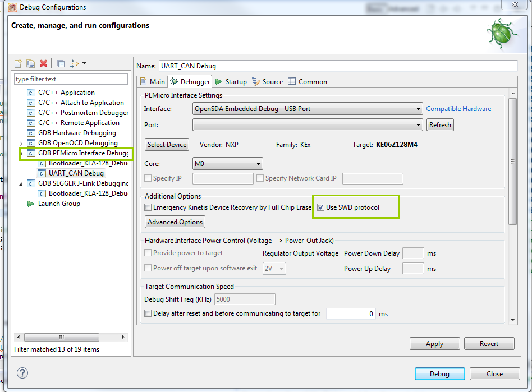532x392 pixels.
Task: Click the GDB Hardware Debugging icon
Action: pos(31,133)
